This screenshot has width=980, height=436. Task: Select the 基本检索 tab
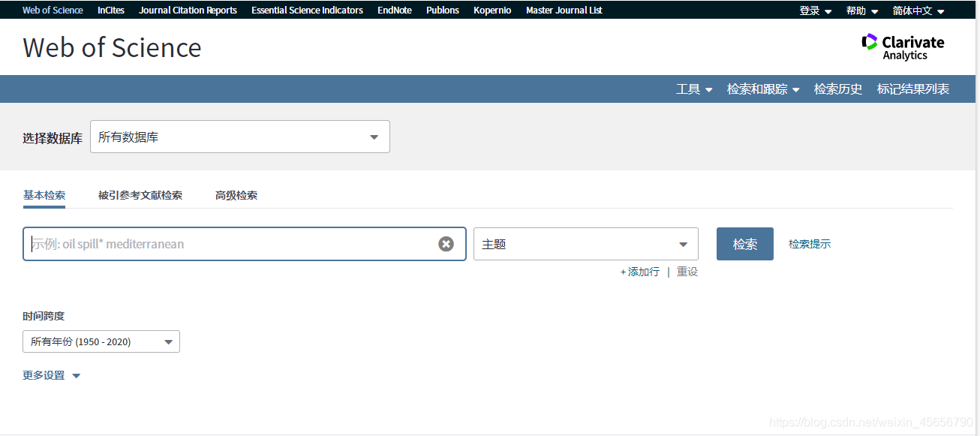click(x=44, y=195)
